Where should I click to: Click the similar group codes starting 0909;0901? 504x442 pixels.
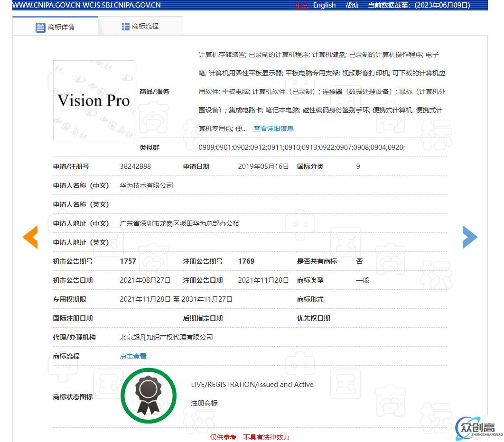(302, 147)
